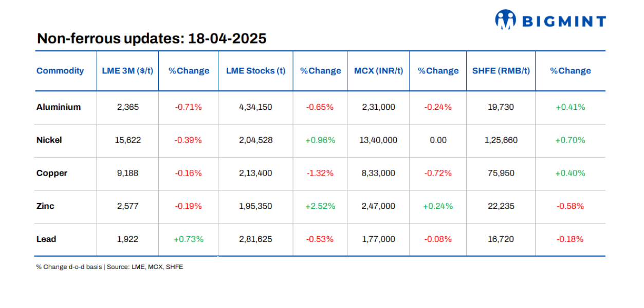Image resolution: width=644 pixels, height=308 pixels.
Task: Click the BIGMINT brand text
Action: pyautogui.click(x=564, y=21)
